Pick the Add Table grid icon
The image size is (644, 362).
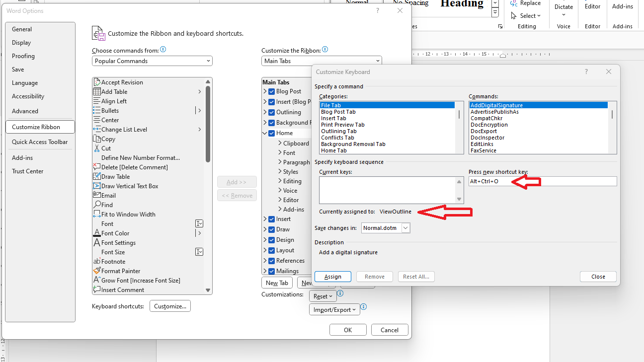[97, 92]
